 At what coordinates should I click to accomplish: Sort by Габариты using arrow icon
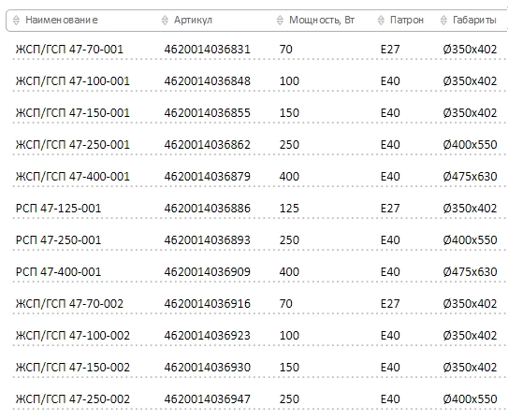(x=443, y=21)
